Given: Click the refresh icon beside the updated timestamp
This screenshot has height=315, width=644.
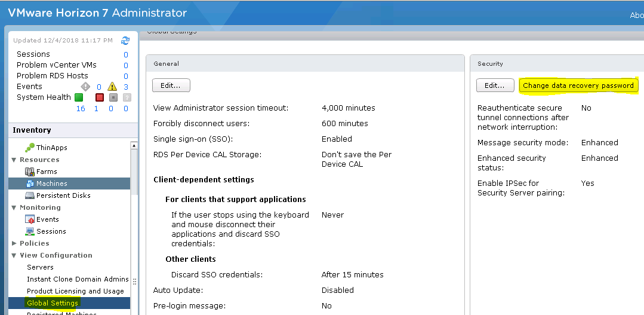Looking at the screenshot, I should pyautogui.click(x=125, y=41).
